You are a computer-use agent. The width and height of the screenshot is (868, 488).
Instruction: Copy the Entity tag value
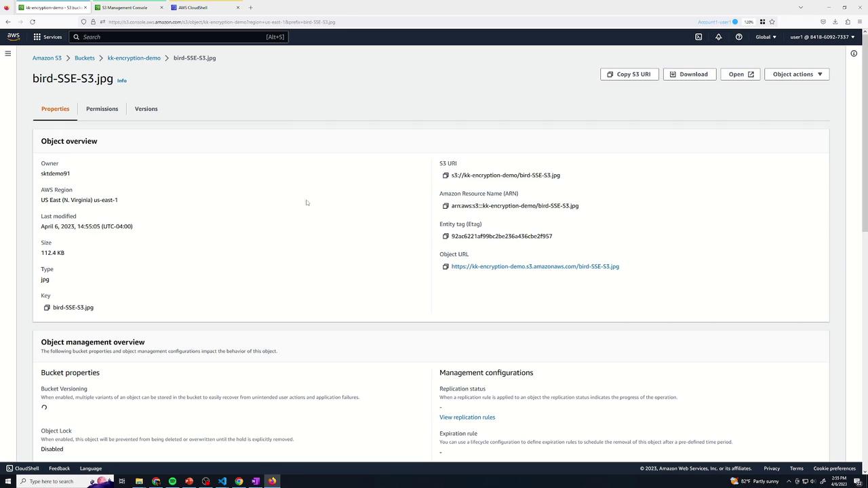coord(446,237)
